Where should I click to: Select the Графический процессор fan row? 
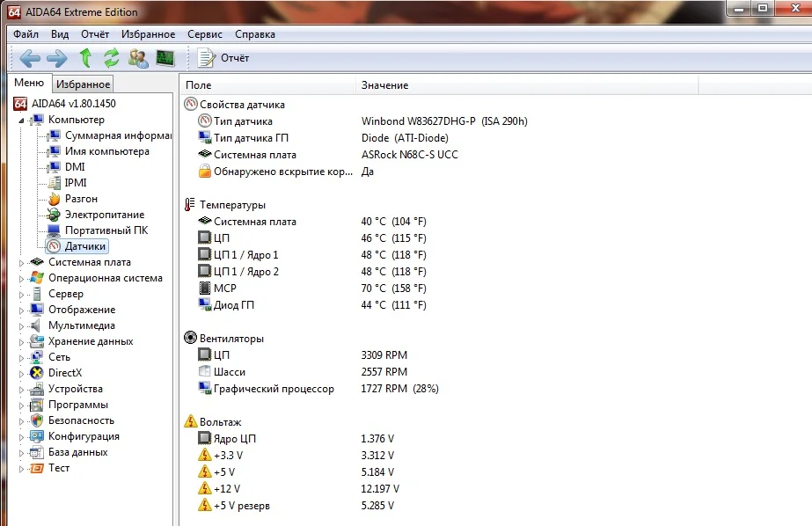318,388
